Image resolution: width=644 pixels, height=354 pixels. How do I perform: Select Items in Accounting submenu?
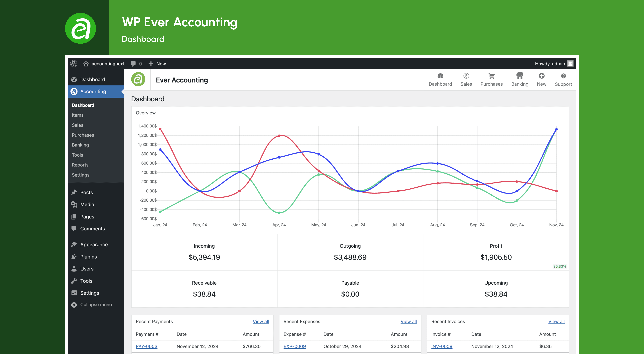77,115
